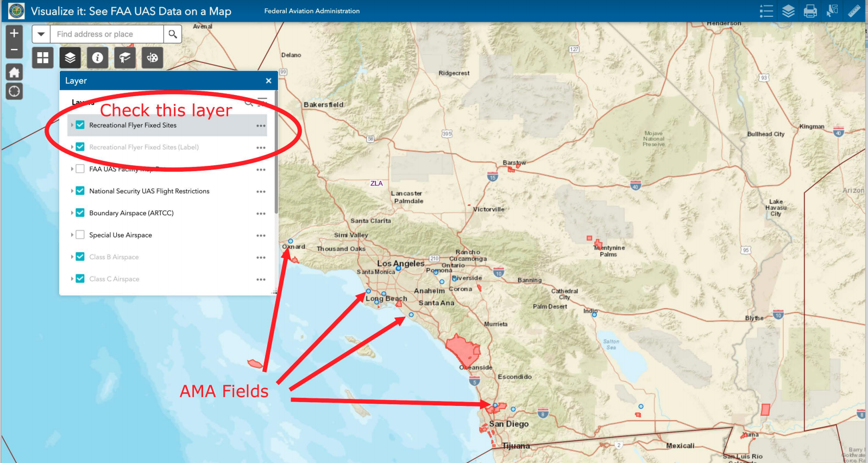Open the basemap gallery grid icon

coord(43,58)
